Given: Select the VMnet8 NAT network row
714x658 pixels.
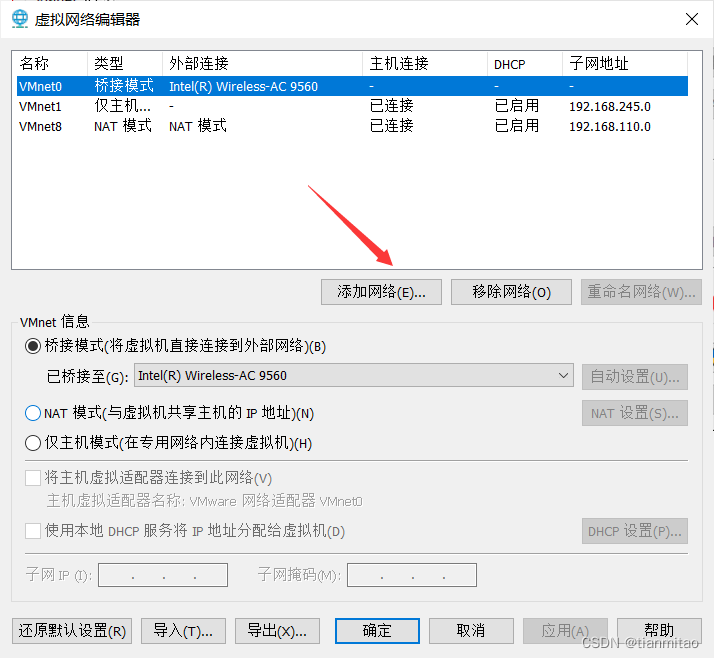Looking at the screenshot, I should pos(200,126).
